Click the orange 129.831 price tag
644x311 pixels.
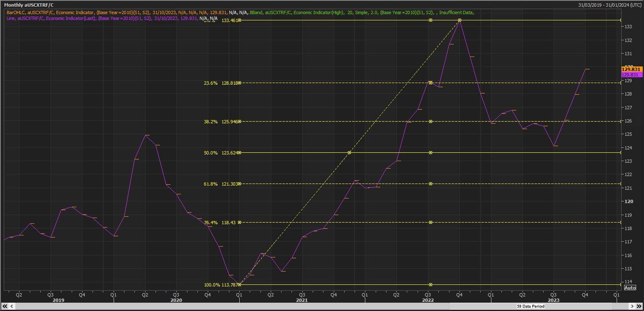coord(632,69)
